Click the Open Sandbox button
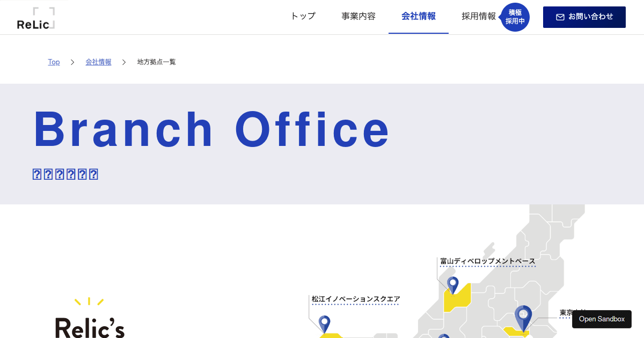Viewport: 644px width, 338px height. [x=602, y=319]
